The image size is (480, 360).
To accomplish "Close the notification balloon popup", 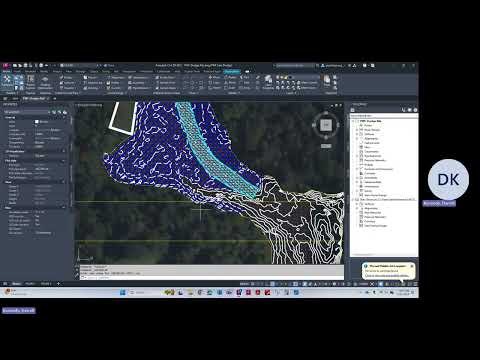I will [412, 266].
